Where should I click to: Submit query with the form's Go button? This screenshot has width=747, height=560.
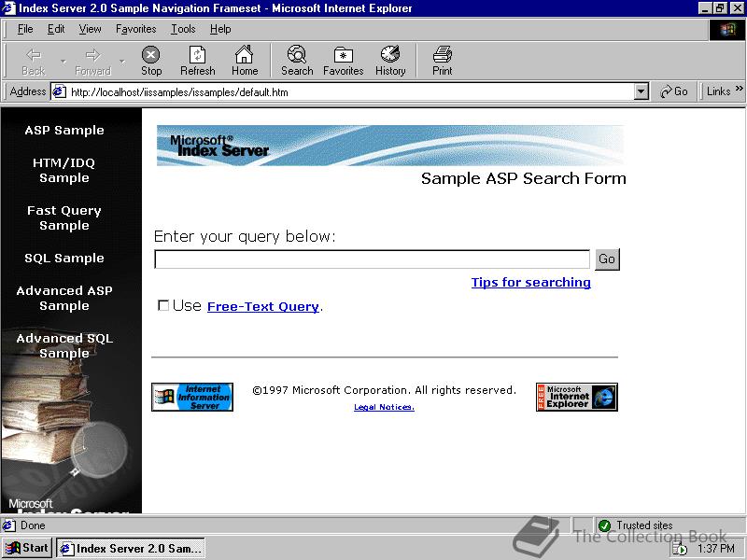[607, 259]
